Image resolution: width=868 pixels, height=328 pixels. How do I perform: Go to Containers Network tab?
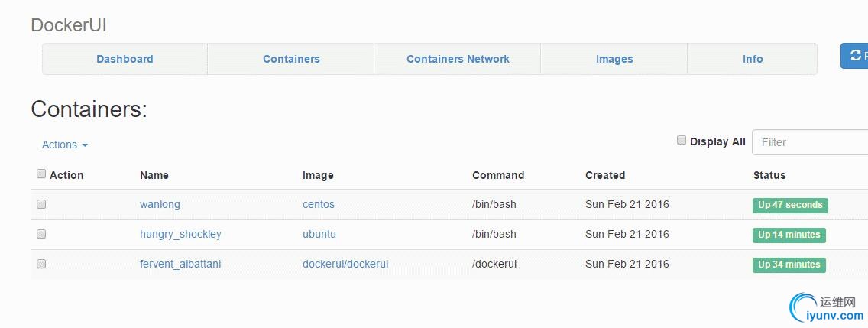pos(458,59)
